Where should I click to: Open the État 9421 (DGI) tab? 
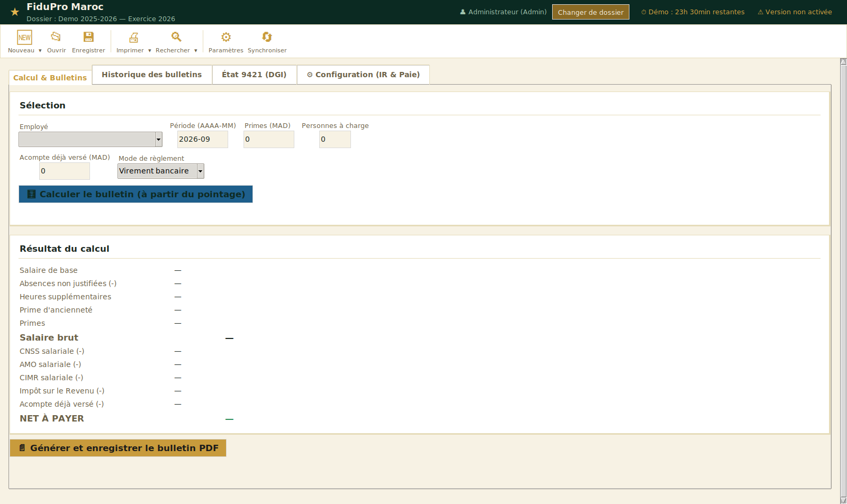click(x=254, y=75)
